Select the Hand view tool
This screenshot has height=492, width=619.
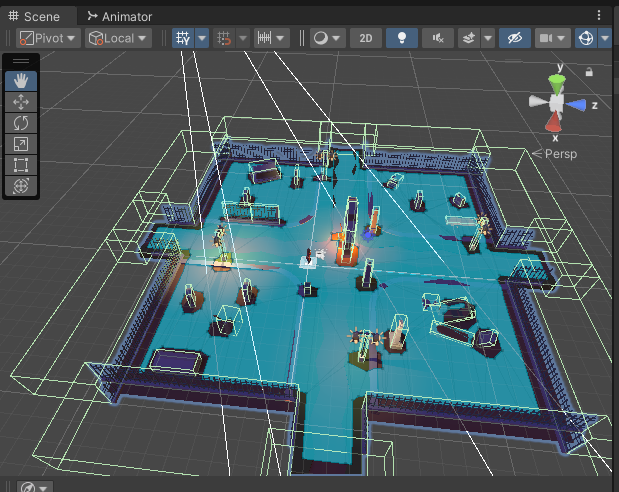coord(21,81)
